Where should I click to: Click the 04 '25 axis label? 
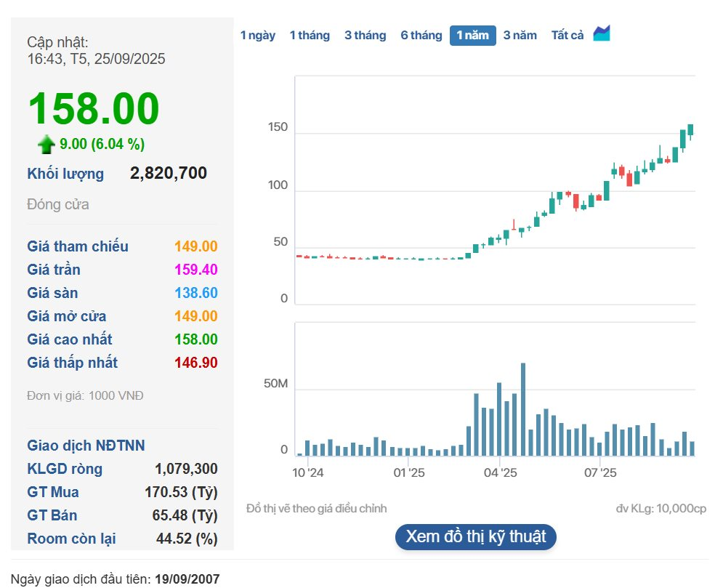[x=499, y=473]
